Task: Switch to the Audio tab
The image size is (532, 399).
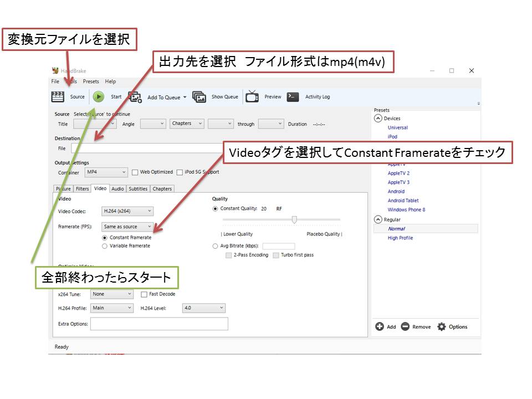Action: [117, 188]
